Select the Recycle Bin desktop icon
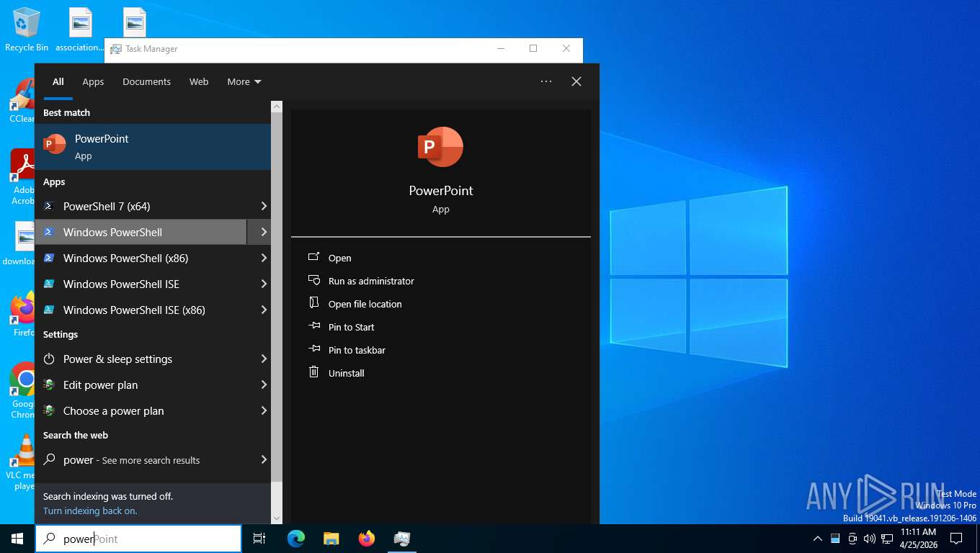980x553 pixels. 27,30
